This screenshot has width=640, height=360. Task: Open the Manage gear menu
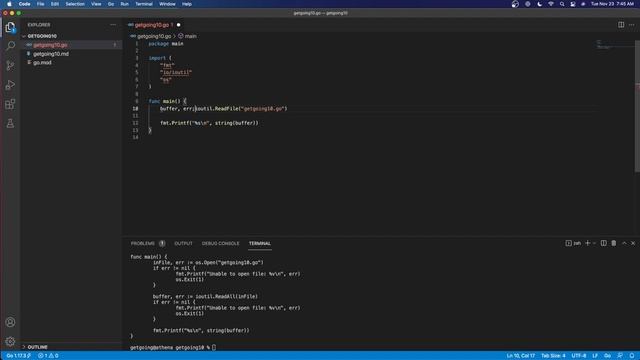(x=10, y=341)
